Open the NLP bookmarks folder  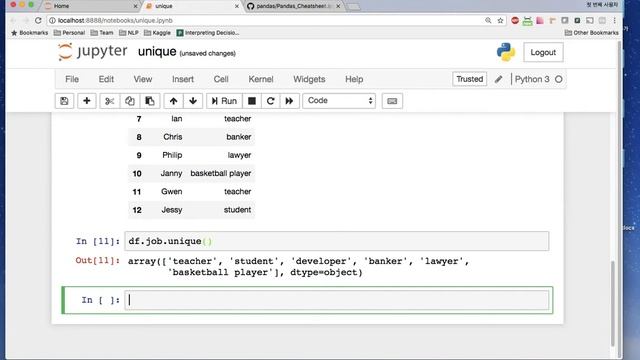129,33
